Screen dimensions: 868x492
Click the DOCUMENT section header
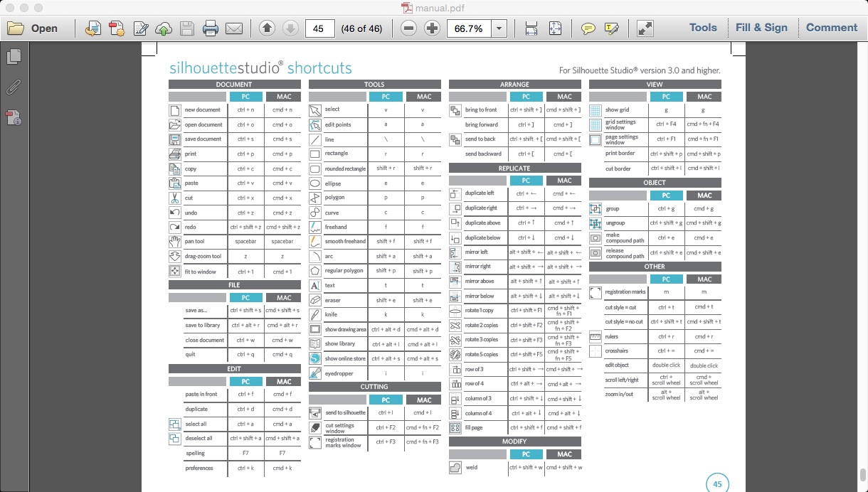coord(234,85)
